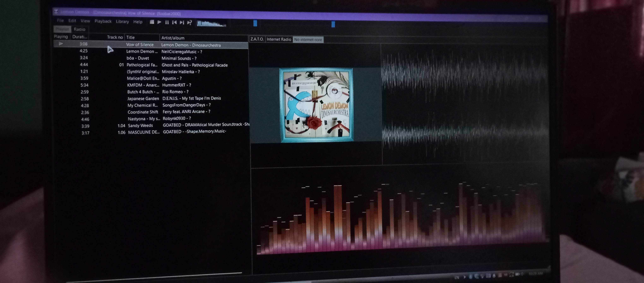
Task: Click the Play button in the toolbar
Action: 159,22
